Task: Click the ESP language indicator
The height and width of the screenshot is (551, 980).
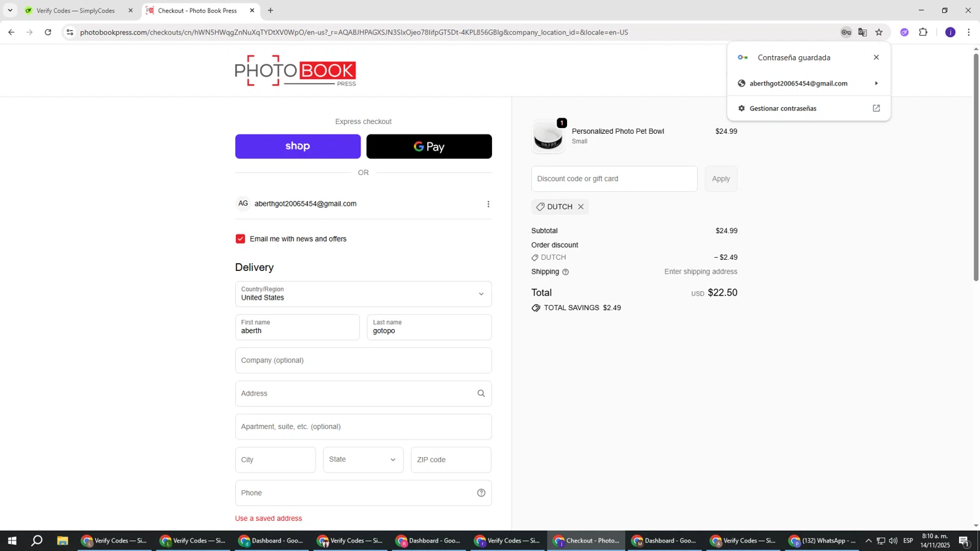Action: 908,541
